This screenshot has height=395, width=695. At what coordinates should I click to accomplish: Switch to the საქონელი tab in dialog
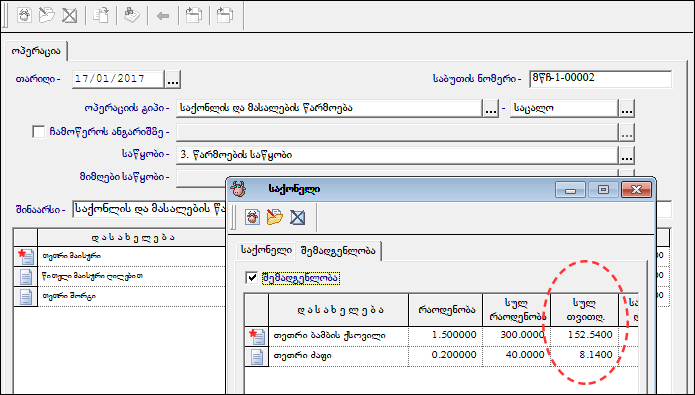(x=266, y=250)
